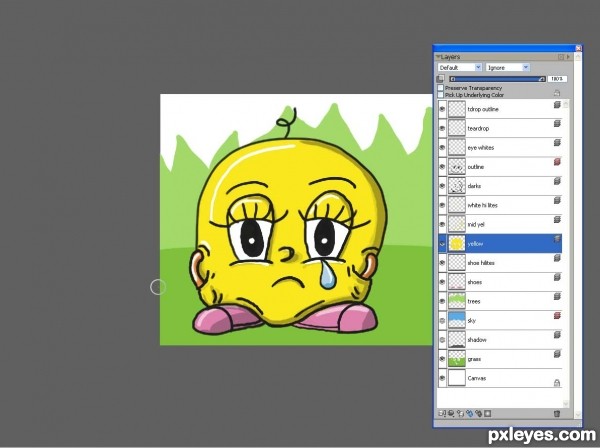Show the shadow layer
Image resolution: width=600 pixels, height=448 pixels.
coord(442,340)
